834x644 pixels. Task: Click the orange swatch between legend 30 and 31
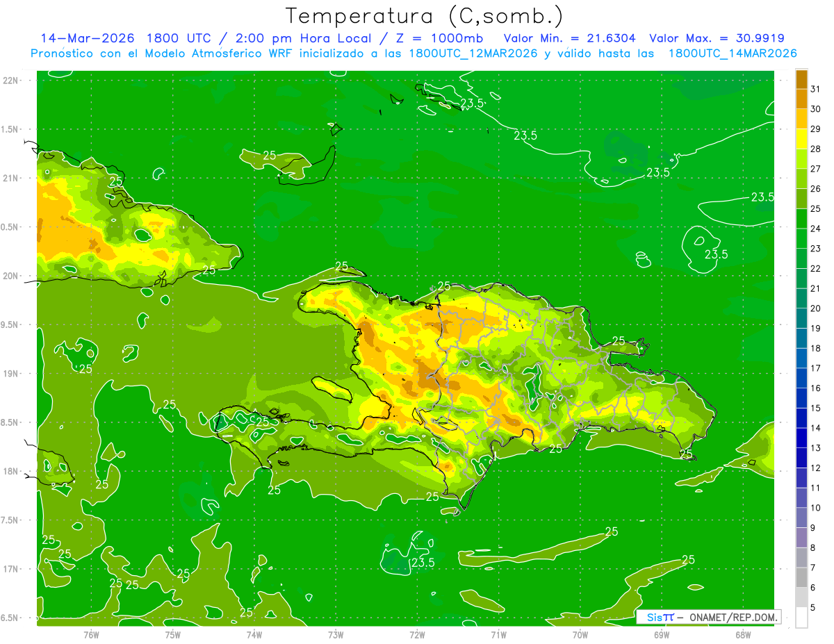tap(801, 99)
